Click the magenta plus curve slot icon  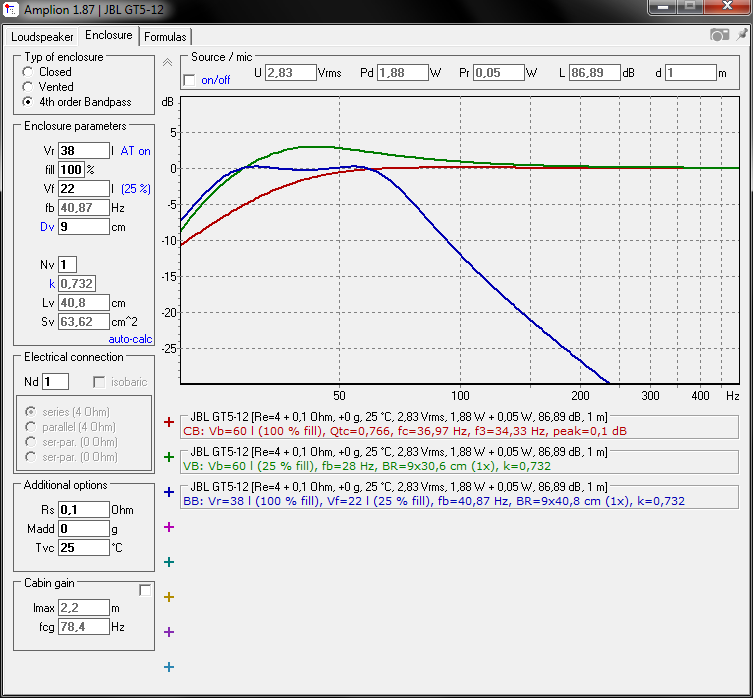169,527
